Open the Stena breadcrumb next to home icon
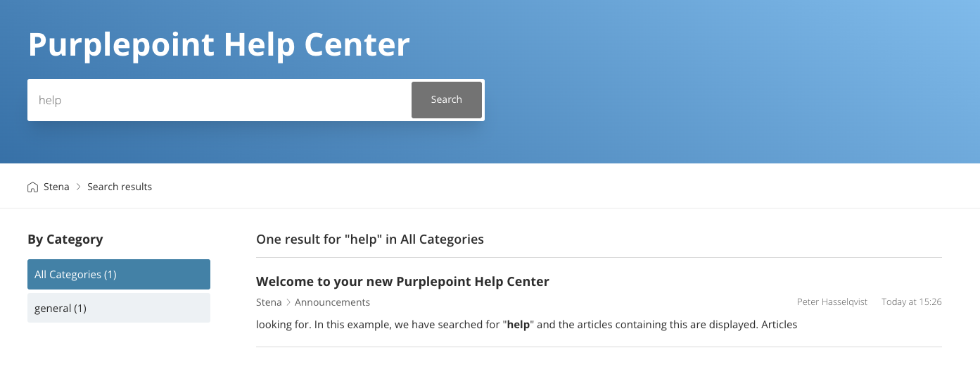Image resolution: width=980 pixels, height=386 pixels. [56, 187]
